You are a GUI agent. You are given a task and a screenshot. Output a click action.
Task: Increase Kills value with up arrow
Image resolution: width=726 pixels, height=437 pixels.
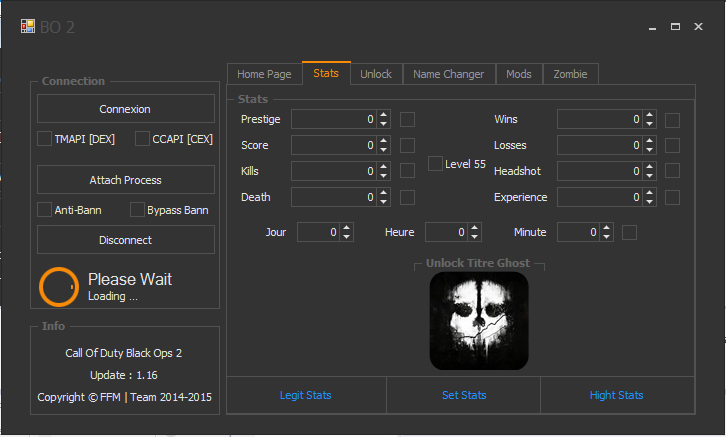click(383, 167)
